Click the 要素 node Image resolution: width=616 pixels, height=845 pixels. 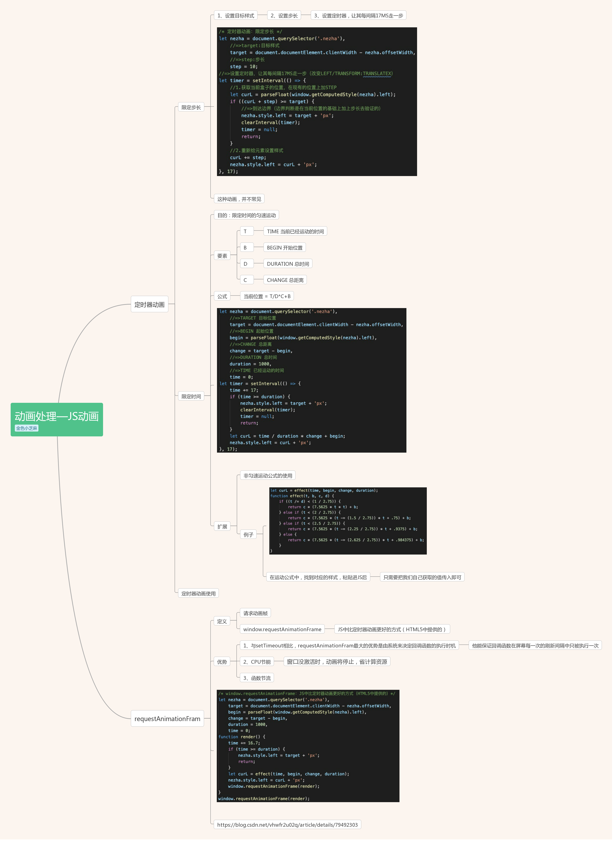click(222, 256)
